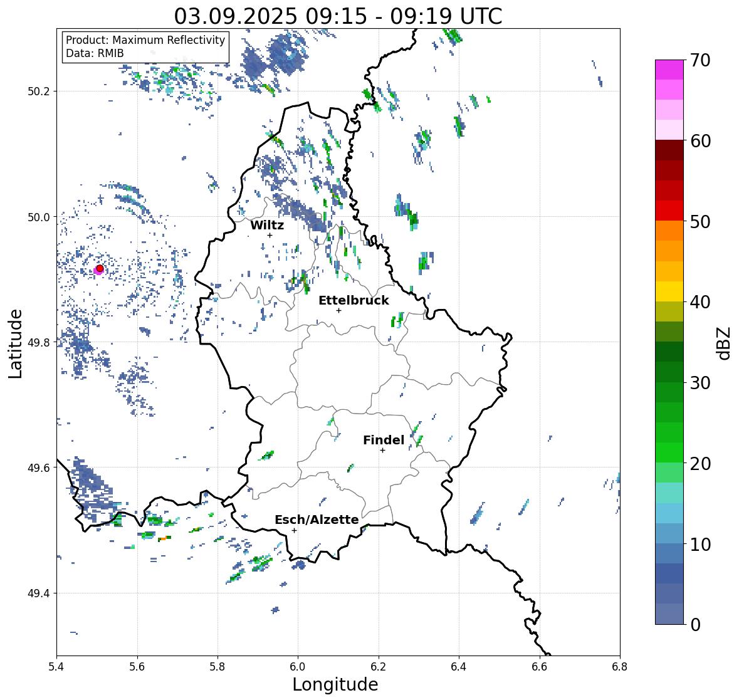Viewport: 739px width, 700px height.
Task: Click longitude tick label 6.2
Action: pyautogui.click(x=379, y=666)
